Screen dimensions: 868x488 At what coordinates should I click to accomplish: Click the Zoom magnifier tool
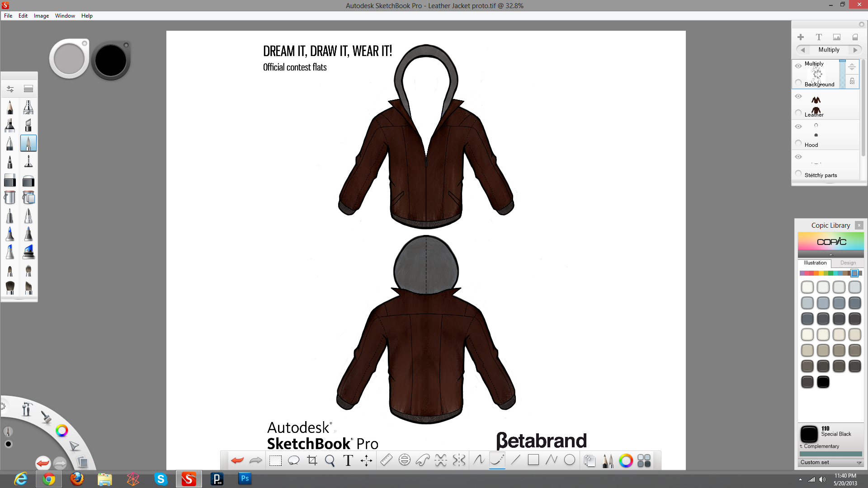(330, 460)
